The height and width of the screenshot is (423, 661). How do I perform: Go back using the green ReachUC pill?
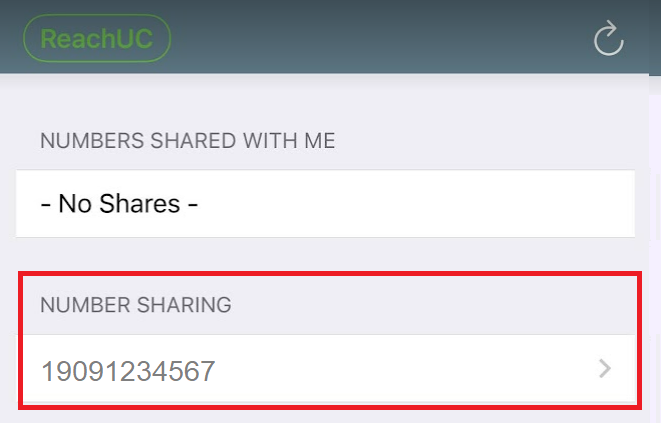(97, 38)
